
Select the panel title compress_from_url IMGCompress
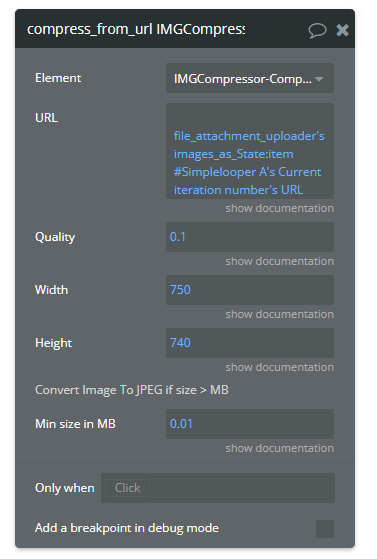[136, 29]
